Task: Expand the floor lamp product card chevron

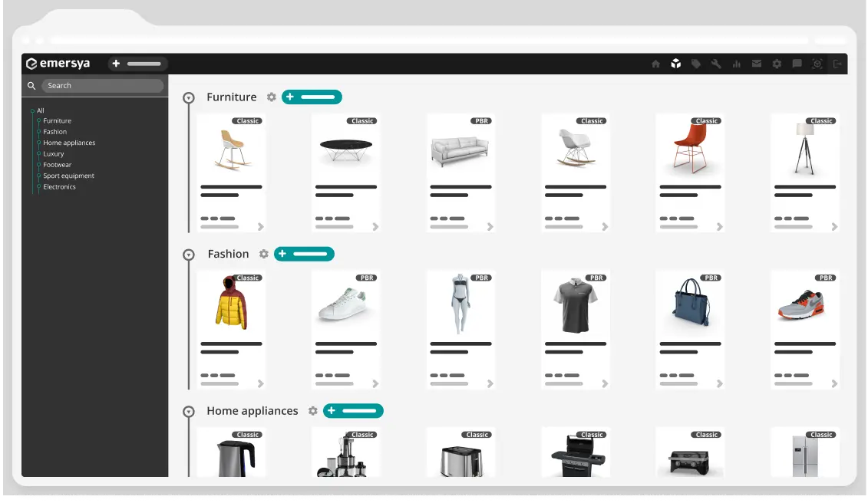Action: [x=834, y=226]
